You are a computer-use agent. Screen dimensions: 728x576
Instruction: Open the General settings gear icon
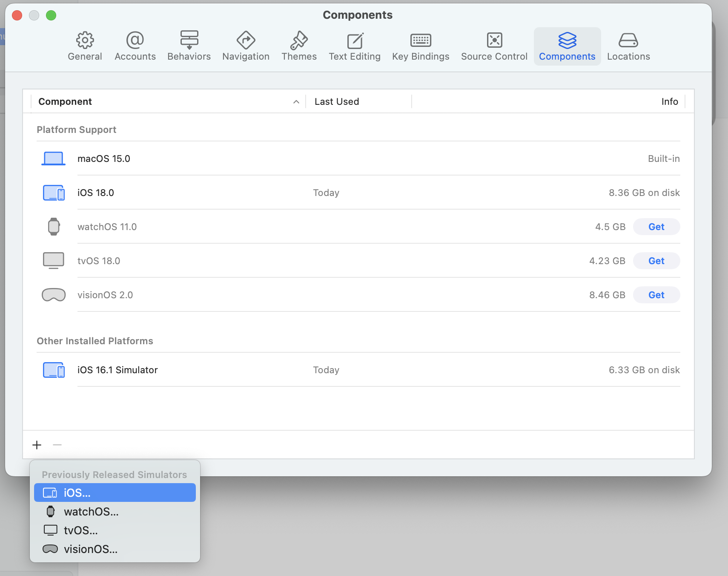point(85,40)
